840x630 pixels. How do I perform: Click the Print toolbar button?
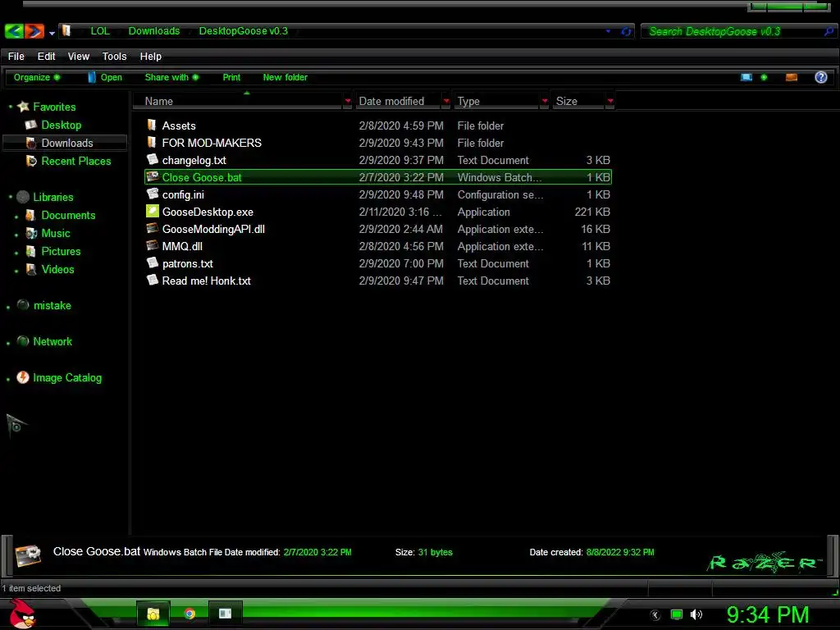coord(231,77)
